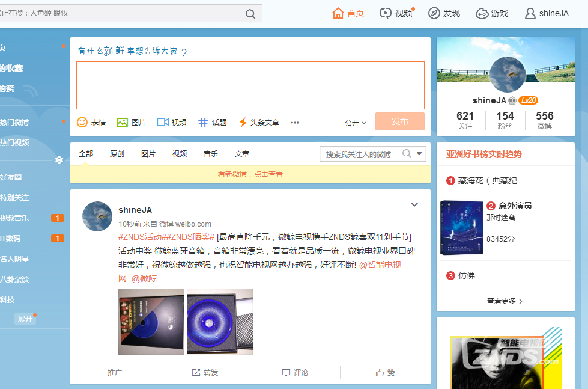Expand followed-weibo search options arrow
588x389 pixels.
[x=419, y=153]
